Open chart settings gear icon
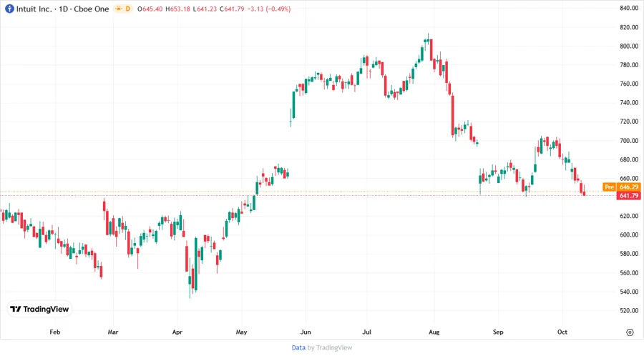Screen dimensions: 644x356 click(630, 332)
